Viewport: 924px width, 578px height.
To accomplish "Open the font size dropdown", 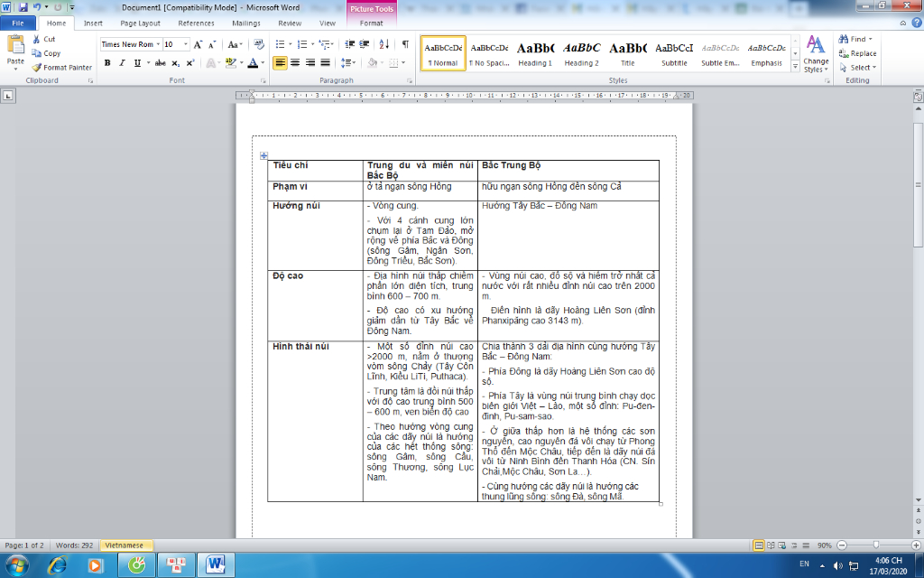I will coord(187,44).
